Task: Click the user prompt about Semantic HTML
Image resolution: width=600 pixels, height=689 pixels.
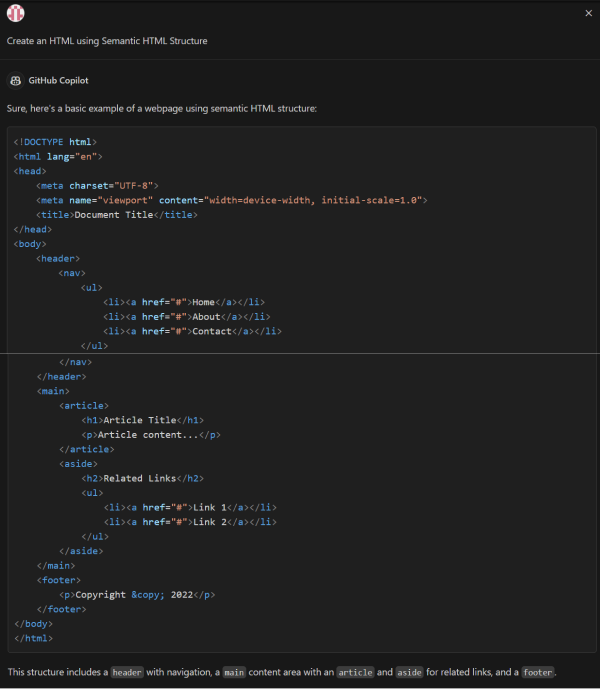Action: [x=107, y=41]
